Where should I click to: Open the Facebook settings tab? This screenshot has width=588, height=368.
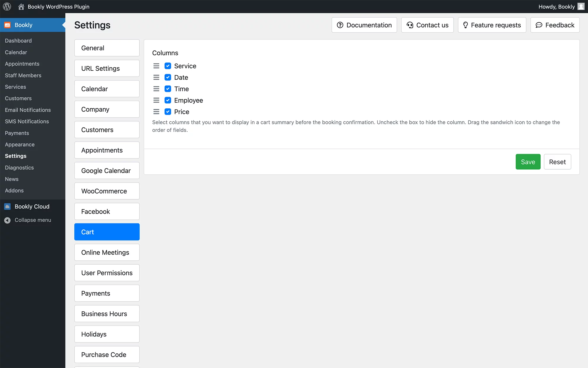tap(107, 212)
